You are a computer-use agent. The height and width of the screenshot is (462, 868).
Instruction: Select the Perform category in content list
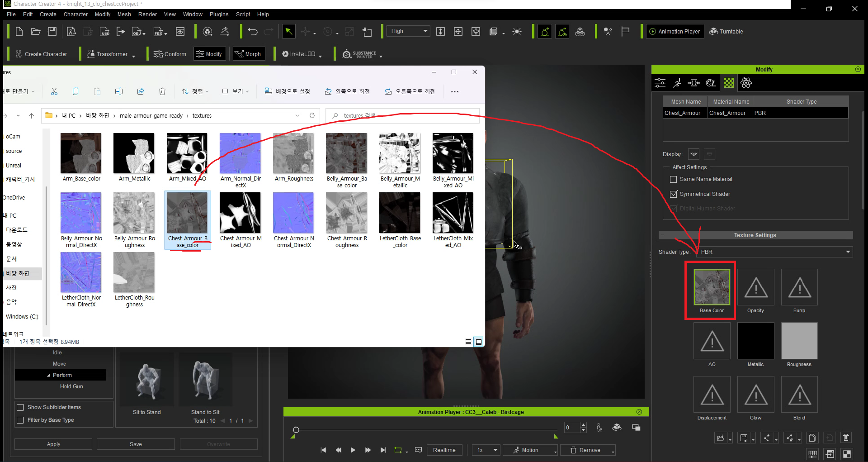tap(61, 375)
